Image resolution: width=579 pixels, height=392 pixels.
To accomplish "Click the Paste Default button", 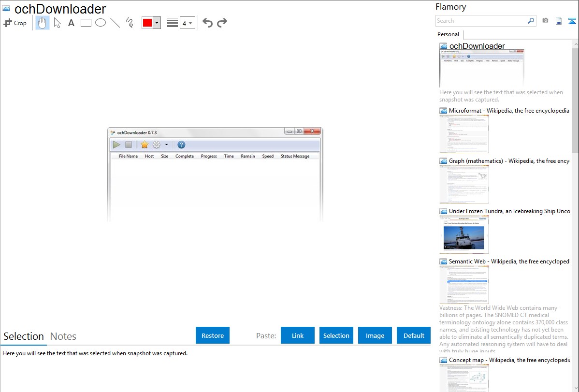I will [414, 335].
